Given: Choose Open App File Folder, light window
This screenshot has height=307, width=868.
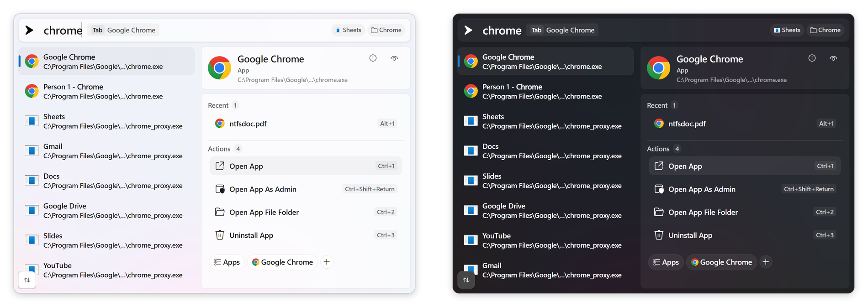Looking at the screenshot, I should click(306, 212).
